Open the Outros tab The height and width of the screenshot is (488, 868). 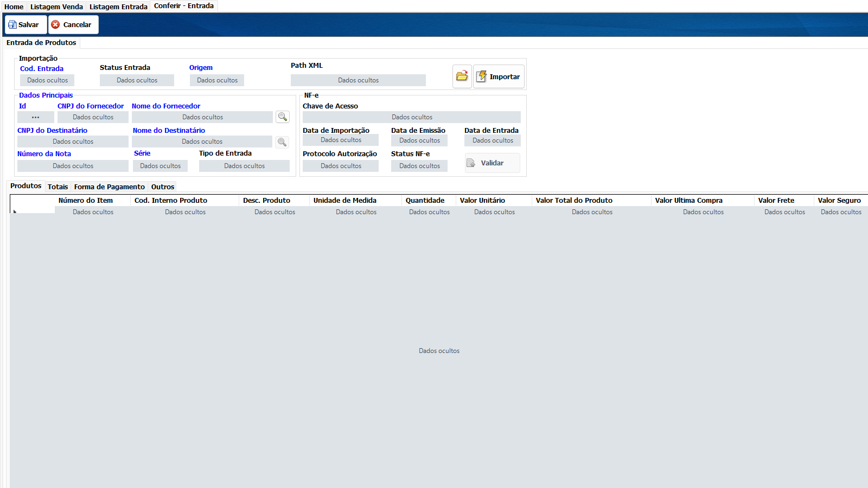click(x=163, y=187)
